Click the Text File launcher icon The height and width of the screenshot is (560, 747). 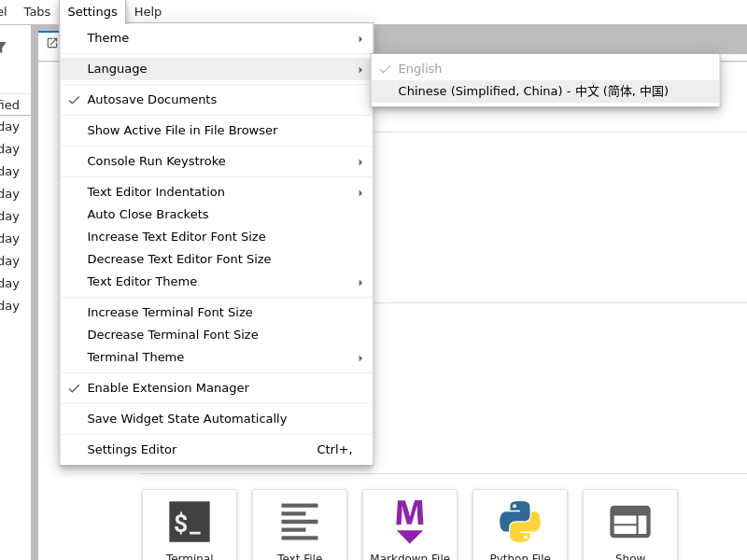click(300, 522)
